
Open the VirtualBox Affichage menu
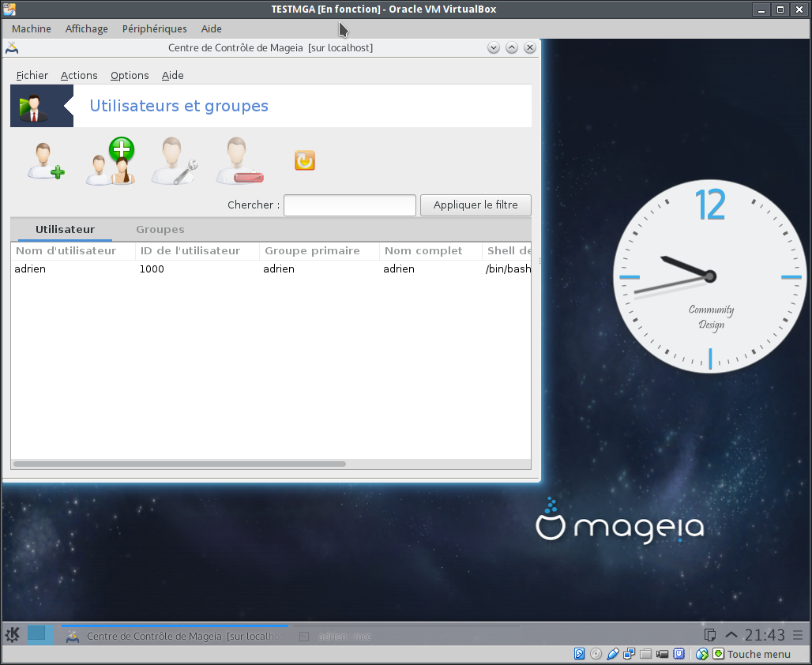(86, 29)
